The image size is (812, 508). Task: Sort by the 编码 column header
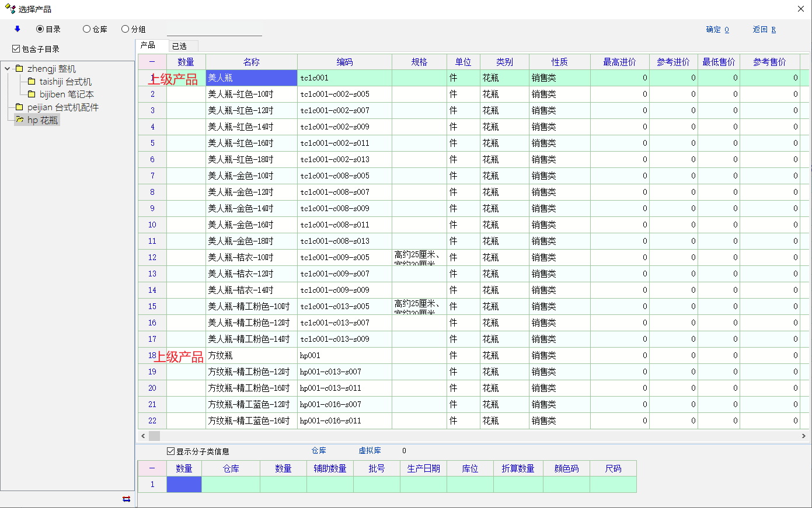[x=344, y=62]
